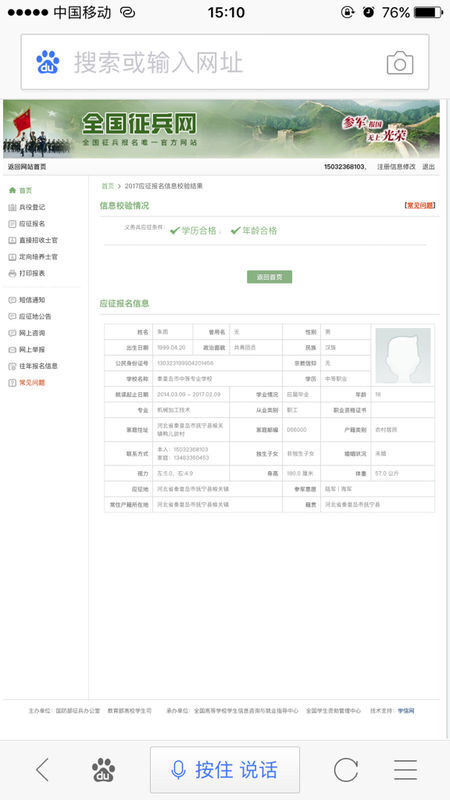Go back with the left arrow icon

point(42,769)
